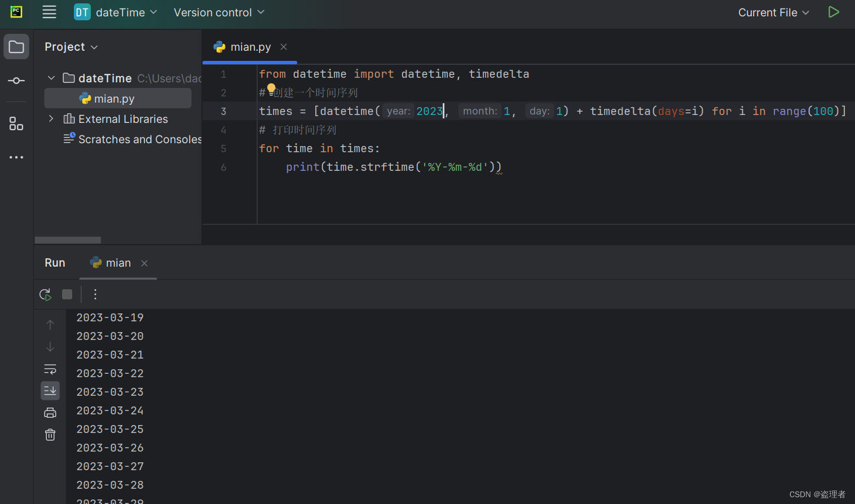The width and height of the screenshot is (855, 504).
Task: Click the year value 2023 in code
Action: pos(430,111)
